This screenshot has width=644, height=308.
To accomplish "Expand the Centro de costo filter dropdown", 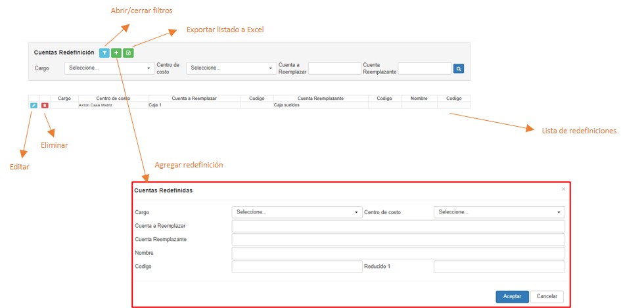I will pyautogui.click(x=231, y=68).
